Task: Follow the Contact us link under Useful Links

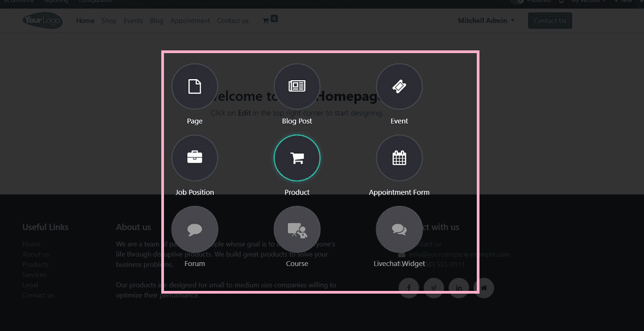Action: coord(38,295)
